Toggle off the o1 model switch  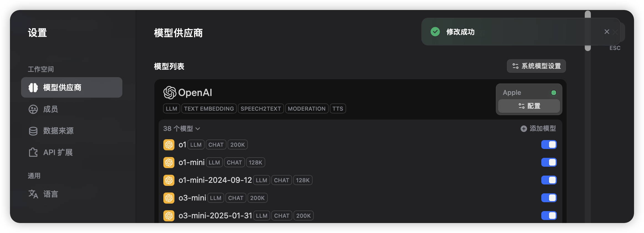click(549, 145)
